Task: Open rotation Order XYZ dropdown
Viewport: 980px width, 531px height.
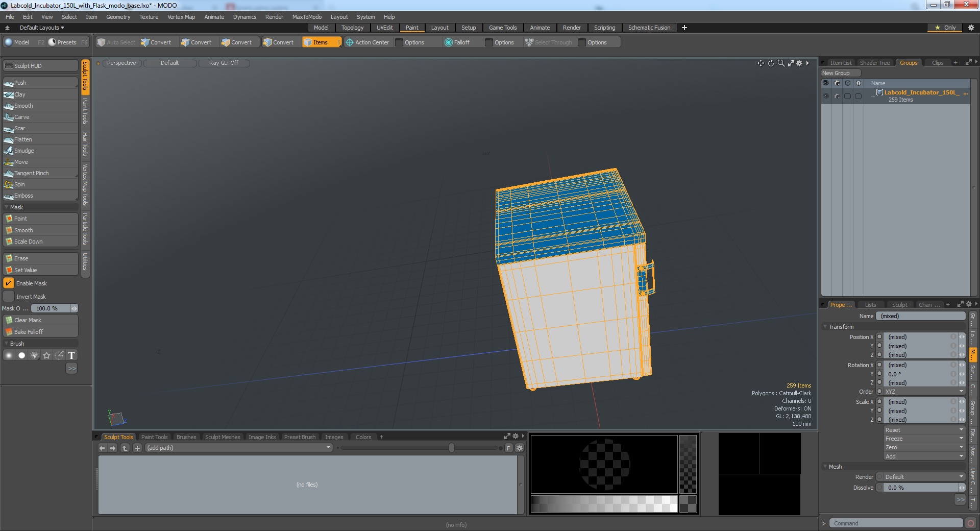Action: 924,392
